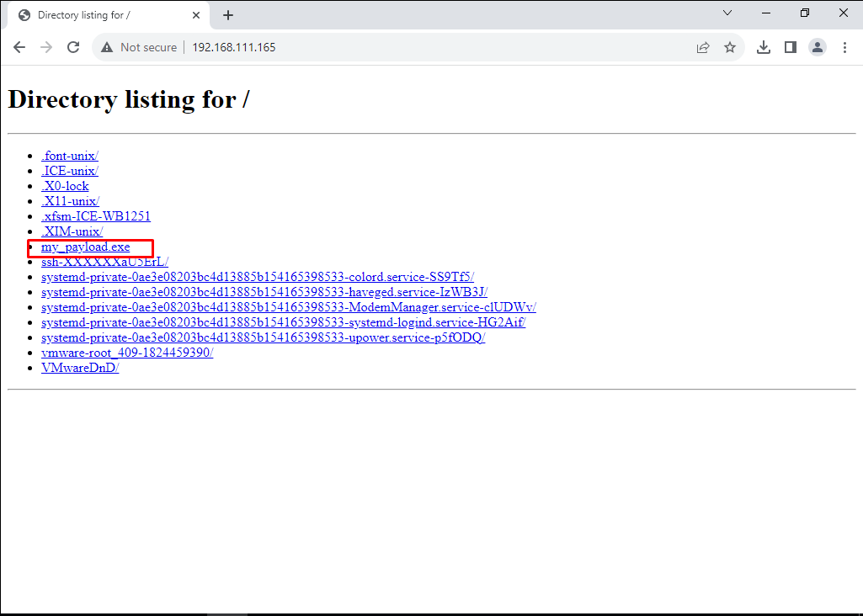Open a new tab

pyautogui.click(x=228, y=15)
